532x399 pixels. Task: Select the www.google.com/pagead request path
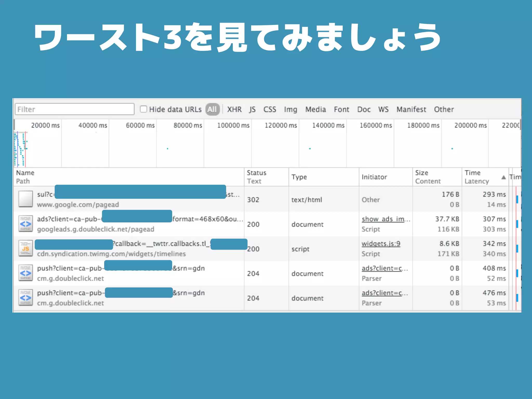click(x=78, y=205)
